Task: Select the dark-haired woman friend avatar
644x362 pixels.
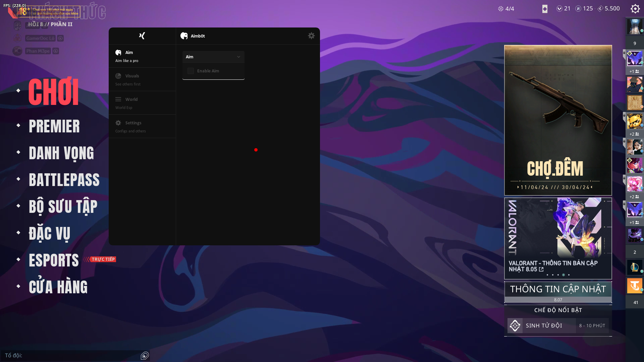Action: (635, 147)
